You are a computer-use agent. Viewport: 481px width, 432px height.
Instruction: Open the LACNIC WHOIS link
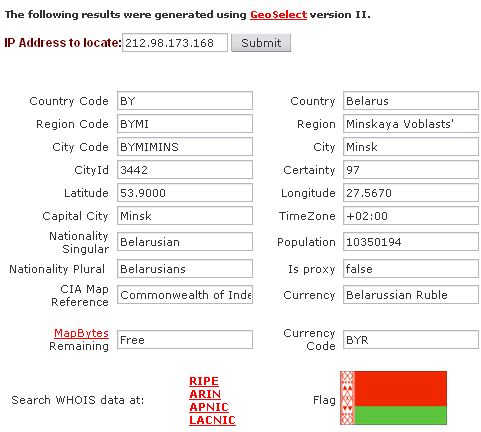212,420
